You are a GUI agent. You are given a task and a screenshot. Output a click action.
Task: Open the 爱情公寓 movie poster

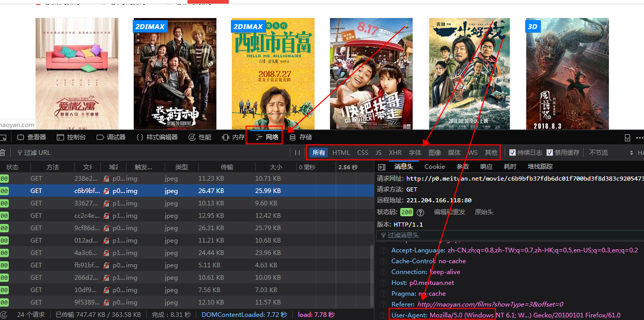(77, 74)
